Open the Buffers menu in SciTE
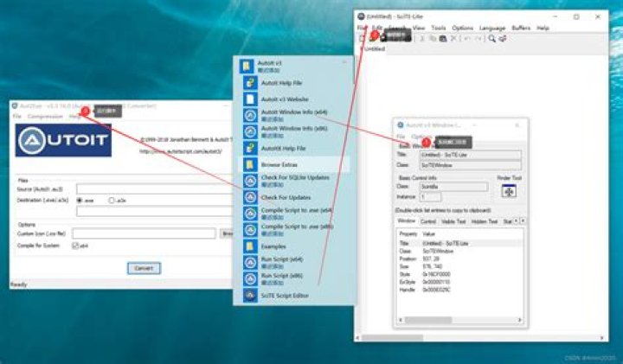 pos(521,28)
